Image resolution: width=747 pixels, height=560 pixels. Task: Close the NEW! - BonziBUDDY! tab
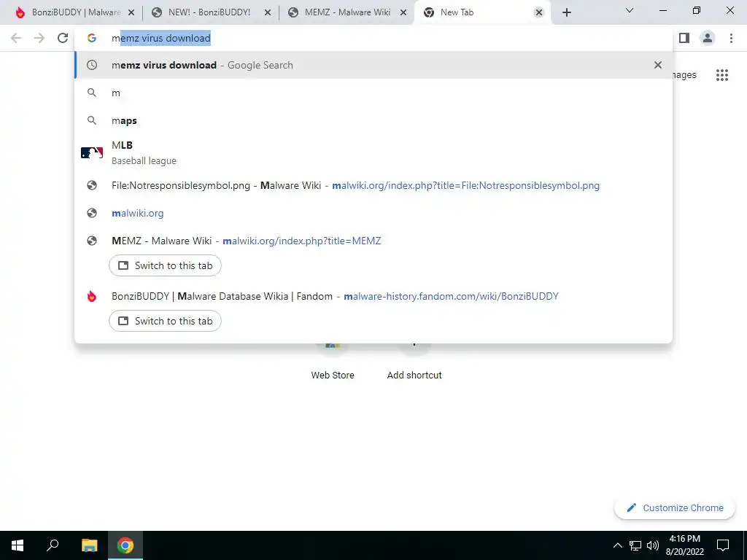coord(268,12)
